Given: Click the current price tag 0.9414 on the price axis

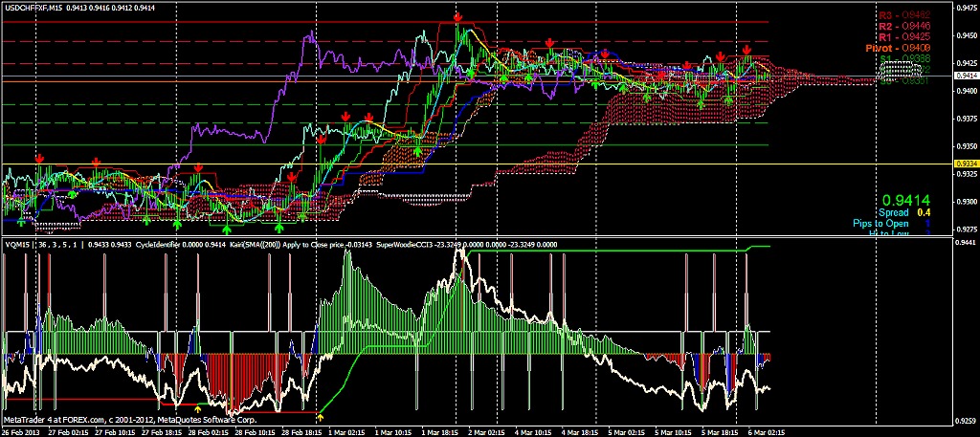Looking at the screenshot, I should pos(966,76).
